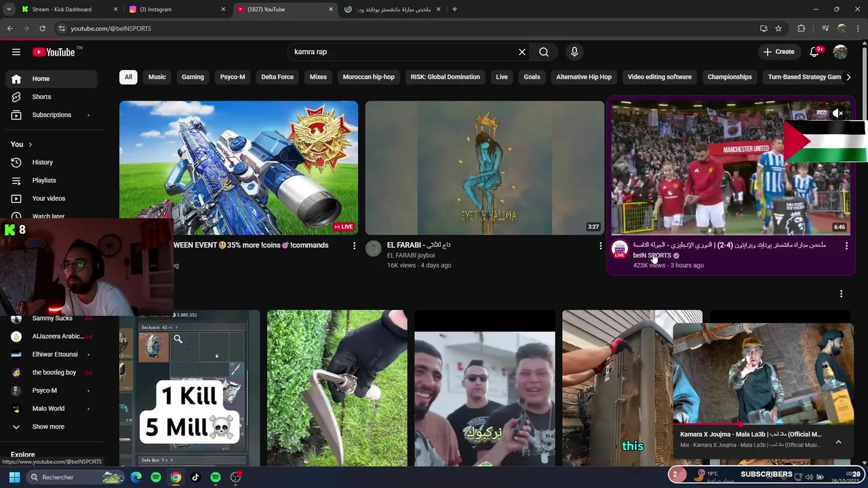Run search with the magnifier button

click(x=544, y=52)
